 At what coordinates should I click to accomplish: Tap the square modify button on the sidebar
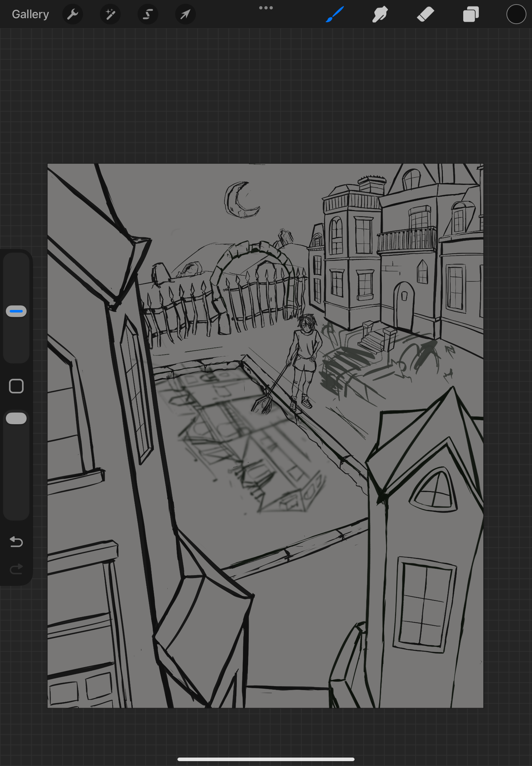click(16, 386)
